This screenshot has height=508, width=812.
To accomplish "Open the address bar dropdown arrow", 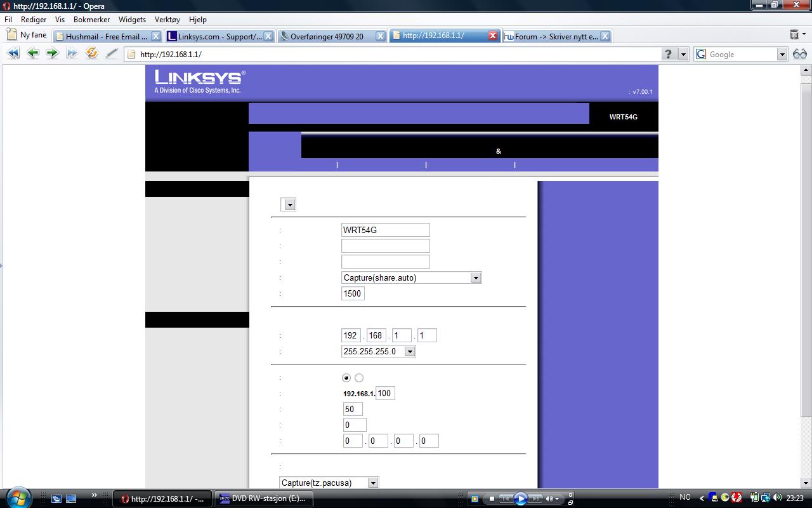I will pos(683,54).
